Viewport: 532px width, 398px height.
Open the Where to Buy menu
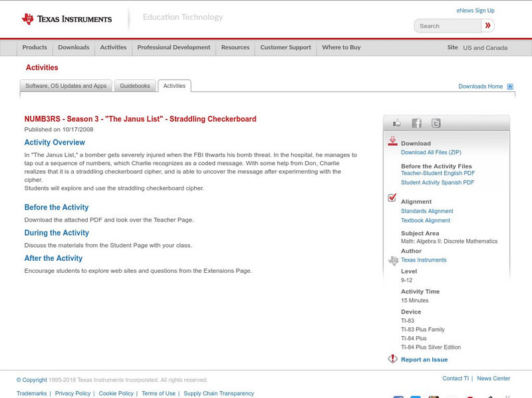[341, 47]
